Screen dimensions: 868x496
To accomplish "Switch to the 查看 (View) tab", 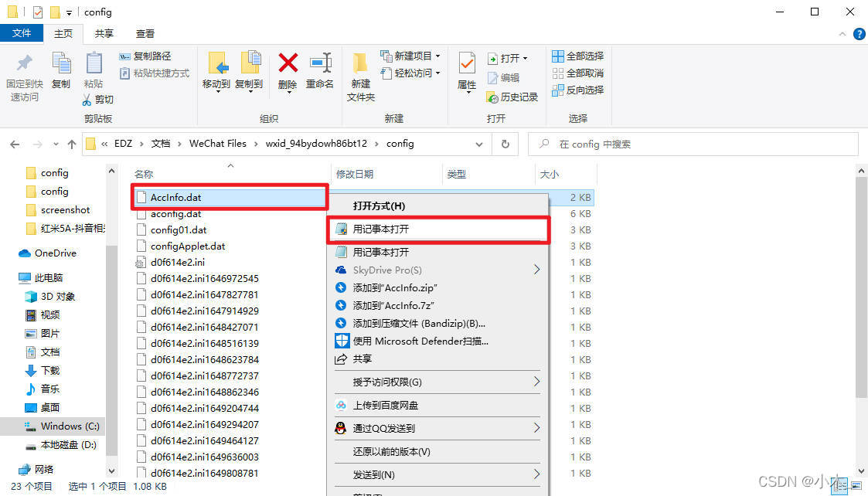I will (145, 34).
